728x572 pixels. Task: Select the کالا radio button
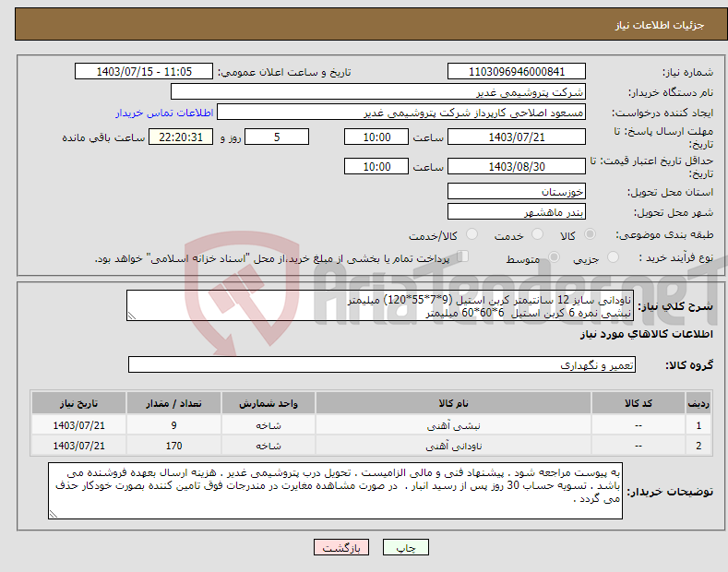(x=590, y=234)
